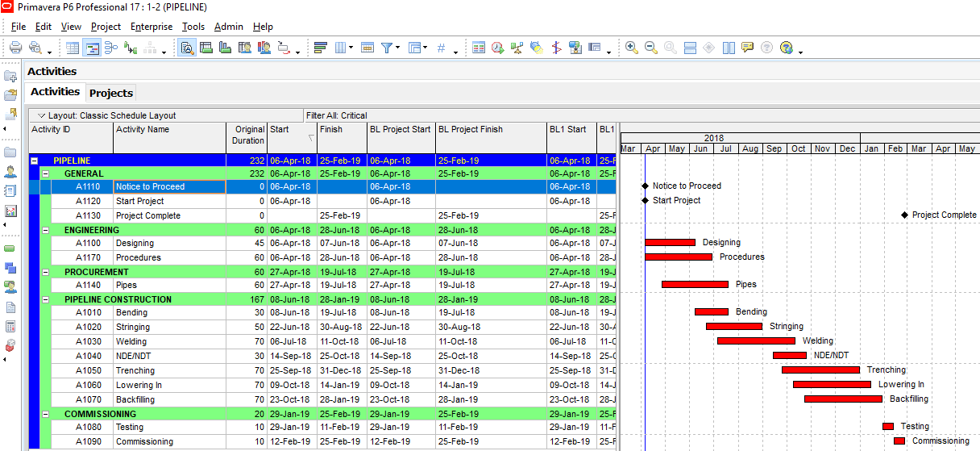Open Tracking icon in left sidebar
Screen dimensions: 980x451
coord(10,211)
